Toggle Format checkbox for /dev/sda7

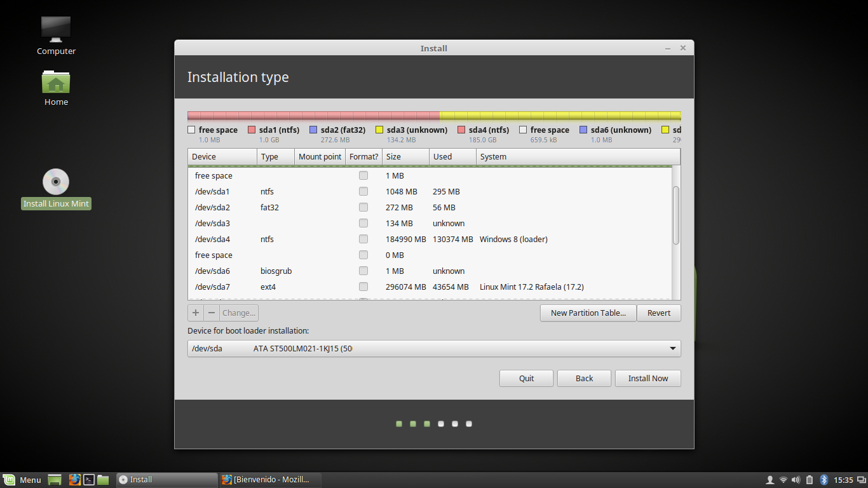(x=363, y=287)
